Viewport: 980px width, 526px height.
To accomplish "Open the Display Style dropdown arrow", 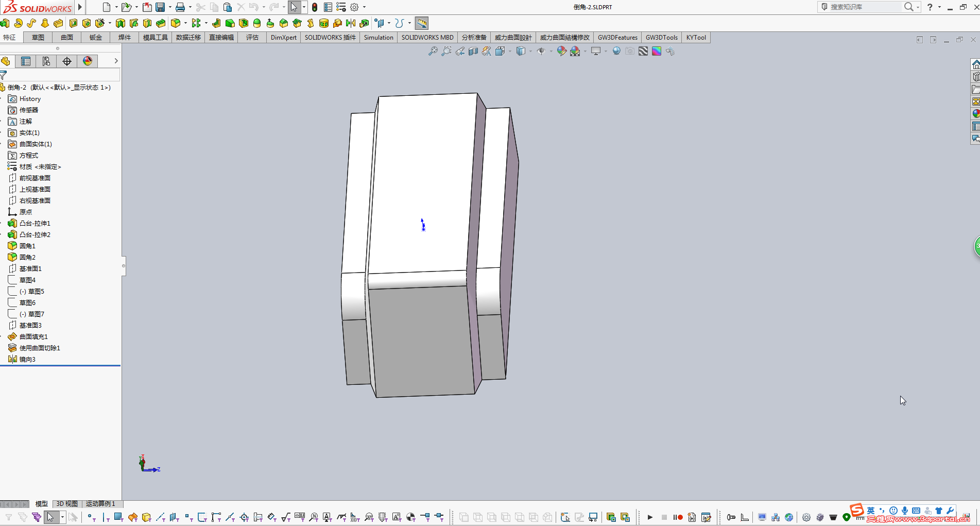I will [530, 51].
